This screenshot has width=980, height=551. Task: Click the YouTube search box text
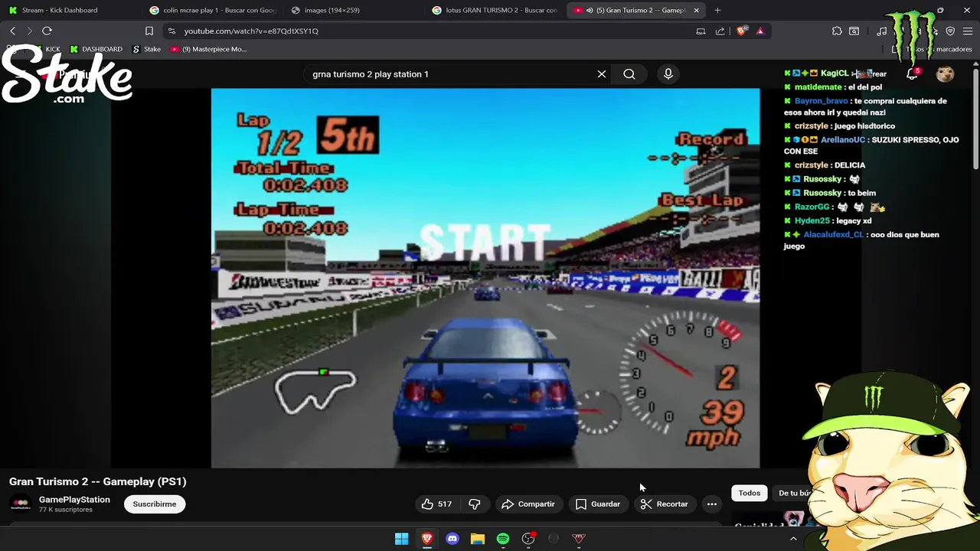tap(370, 74)
